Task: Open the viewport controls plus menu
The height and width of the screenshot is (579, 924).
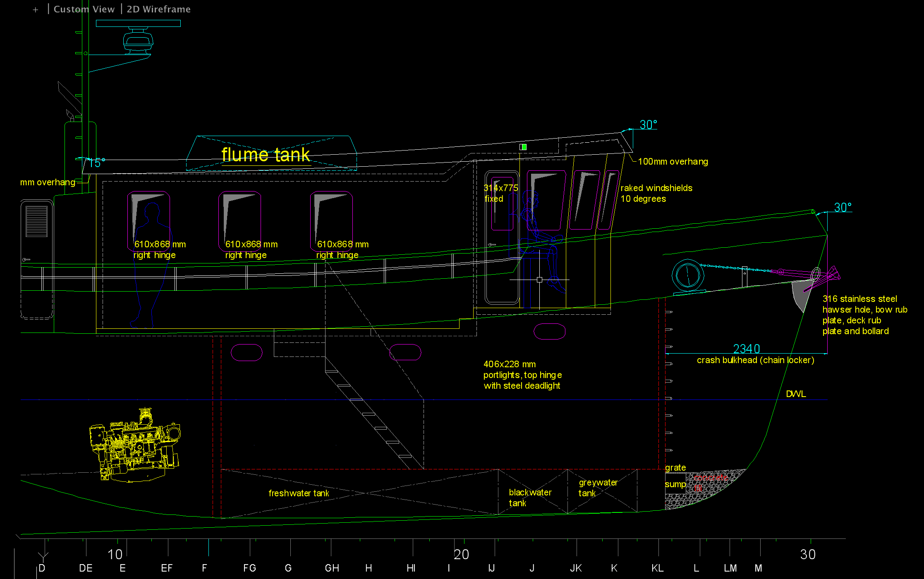Action: point(36,10)
